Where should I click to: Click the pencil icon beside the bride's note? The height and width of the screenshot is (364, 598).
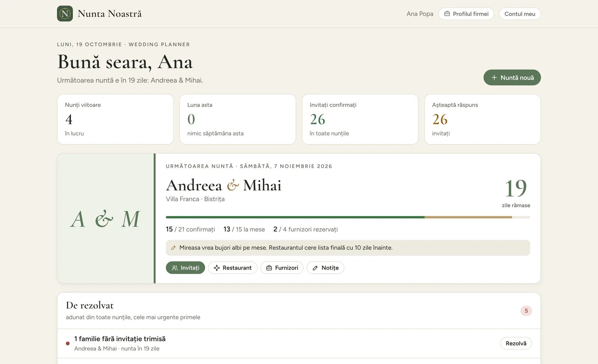(x=173, y=248)
